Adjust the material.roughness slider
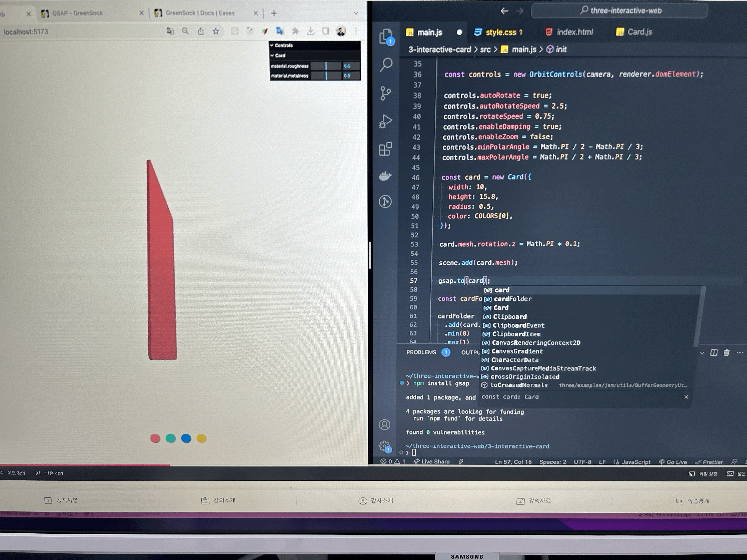The width and height of the screenshot is (747, 560). pos(326,66)
